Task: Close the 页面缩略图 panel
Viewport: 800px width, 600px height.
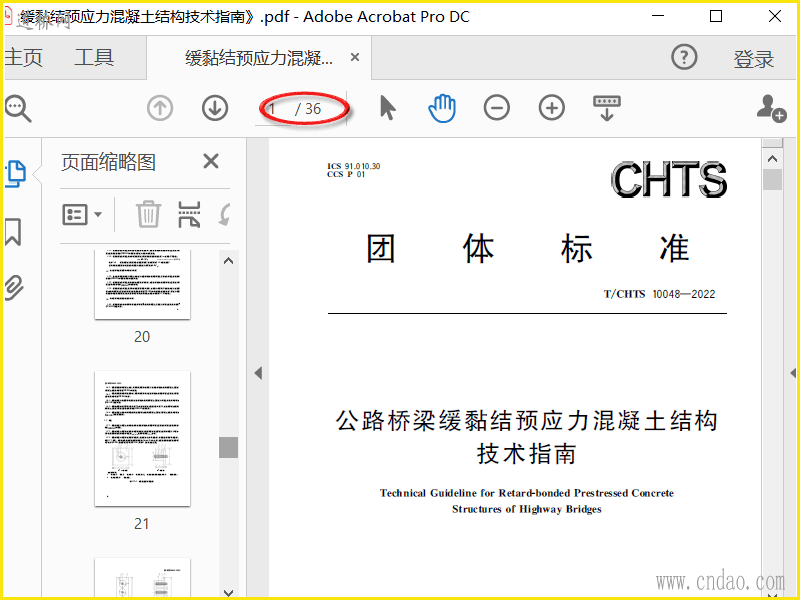Action: click(x=211, y=161)
